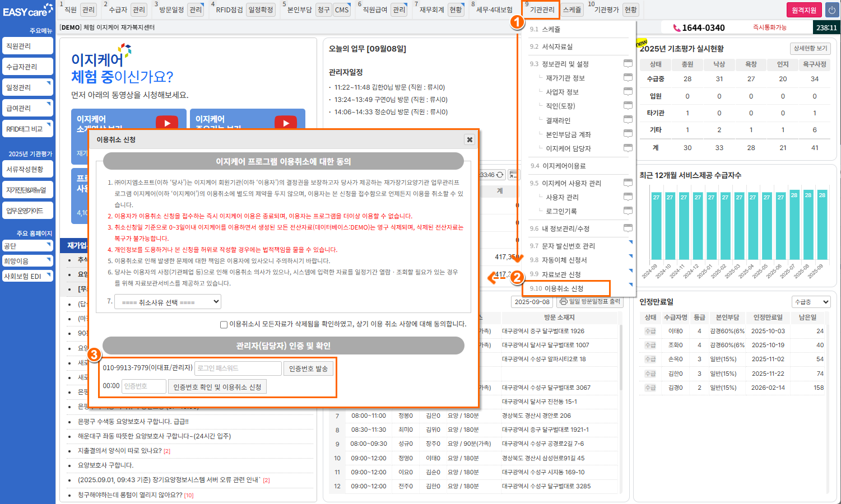841x504 pixels.
Task: Click 인증번호 확인 및 이용취소 신청 button
Action: (x=217, y=387)
